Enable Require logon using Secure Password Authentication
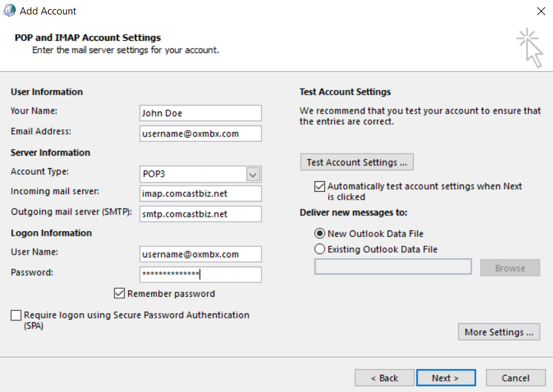Screen dimensions: 553x392 16,315
